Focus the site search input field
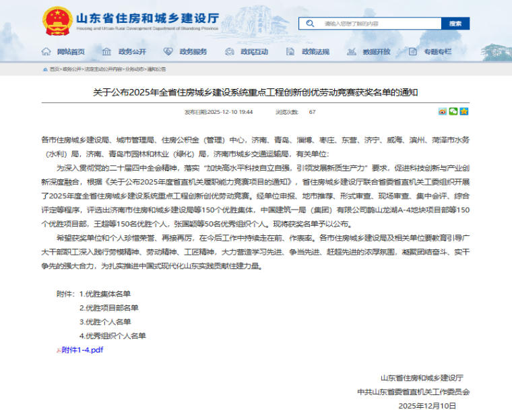 (x=377, y=24)
